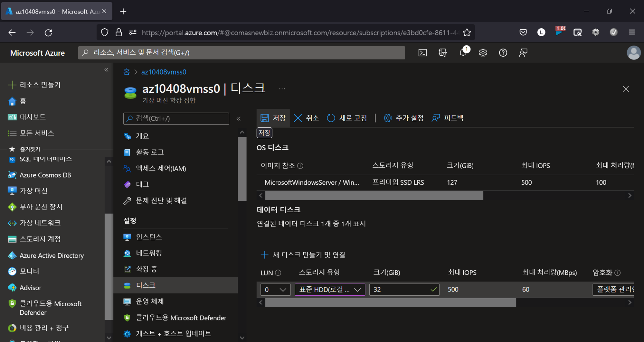Click the 비용 관리 + 청구 icon
644x342 pixels.
[12, 328]
